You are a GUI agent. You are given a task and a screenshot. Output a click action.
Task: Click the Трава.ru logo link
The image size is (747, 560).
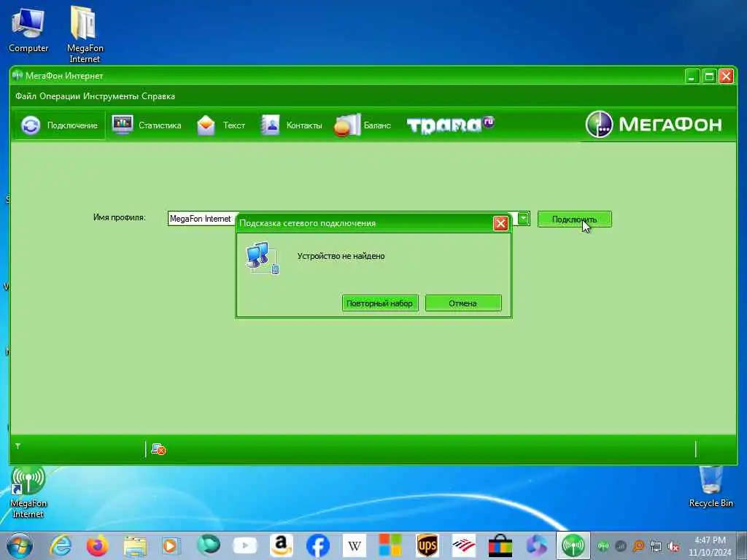[x=451, y=124]
